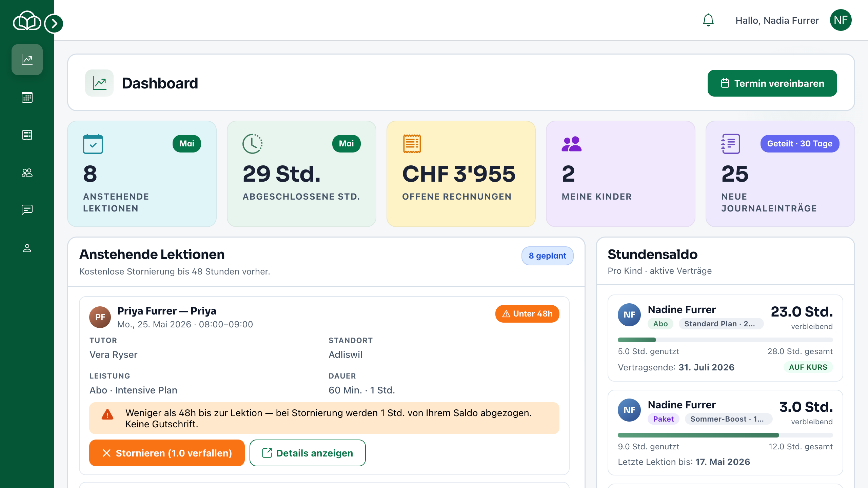868x488 pixels.
Task: Click the 8 geplant badge
Action: point(547,256)
